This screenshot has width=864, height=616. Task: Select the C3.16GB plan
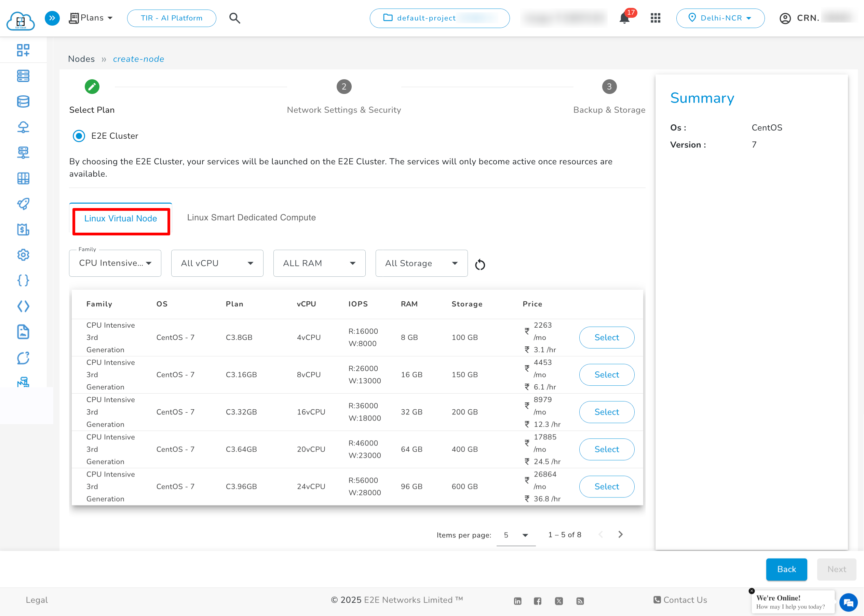pos(606,375)
